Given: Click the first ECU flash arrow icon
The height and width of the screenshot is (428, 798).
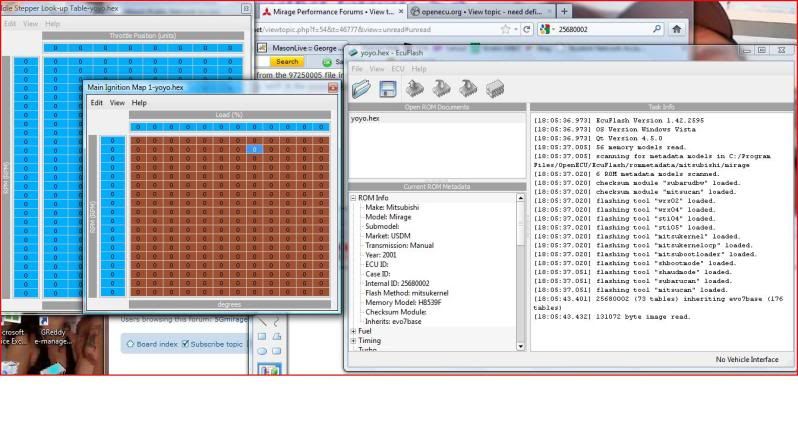Looking at the screenshot, I should coord(415,90).
